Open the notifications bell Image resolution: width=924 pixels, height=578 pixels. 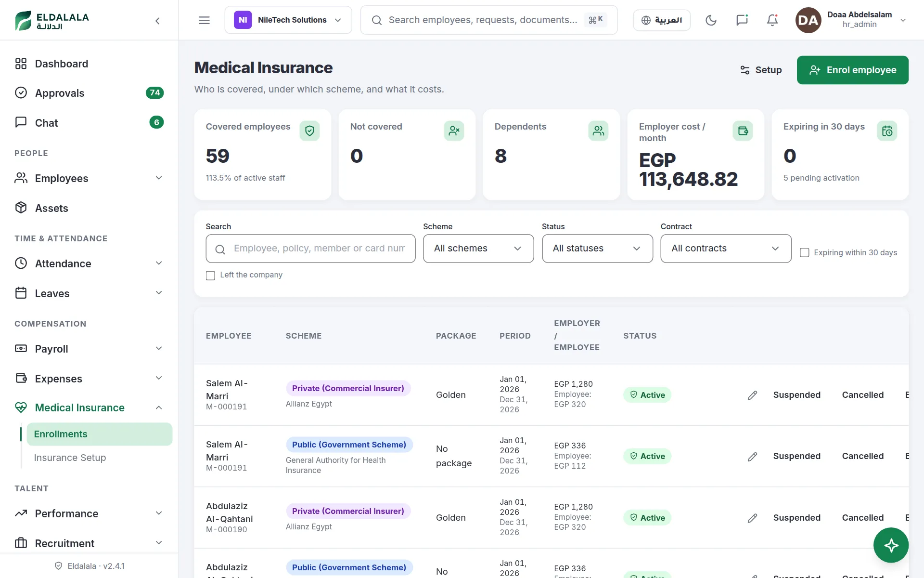772,20
